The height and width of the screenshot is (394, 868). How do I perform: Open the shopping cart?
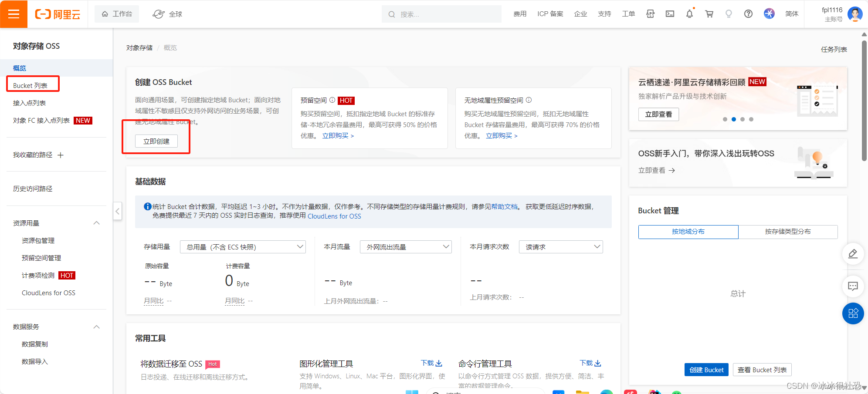[x=709, y=14]
